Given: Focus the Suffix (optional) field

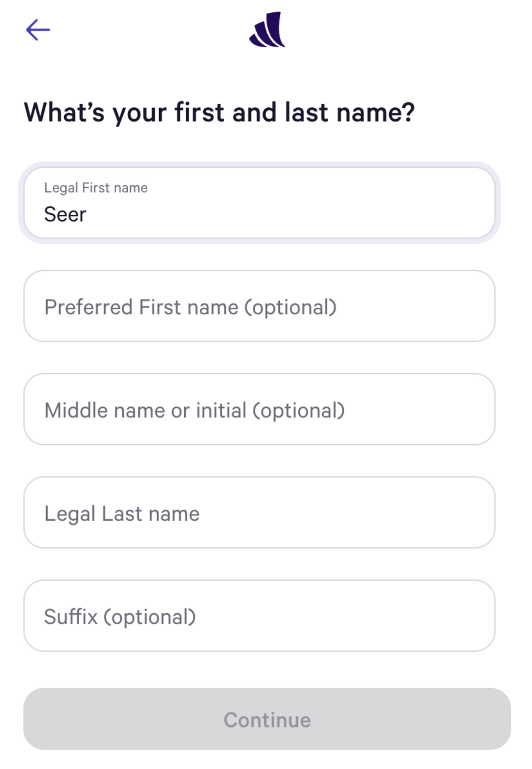Looking at the screenshot, I should pos(346,616).
